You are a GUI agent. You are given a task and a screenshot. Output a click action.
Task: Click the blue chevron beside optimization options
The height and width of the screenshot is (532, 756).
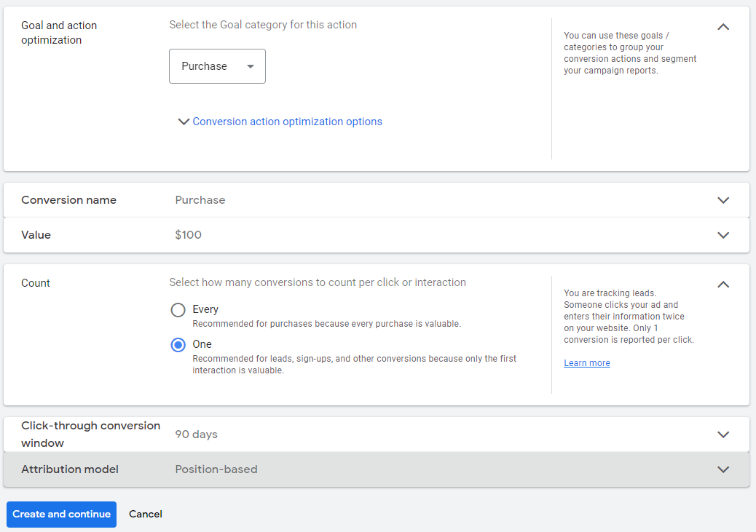coord(184,121)
